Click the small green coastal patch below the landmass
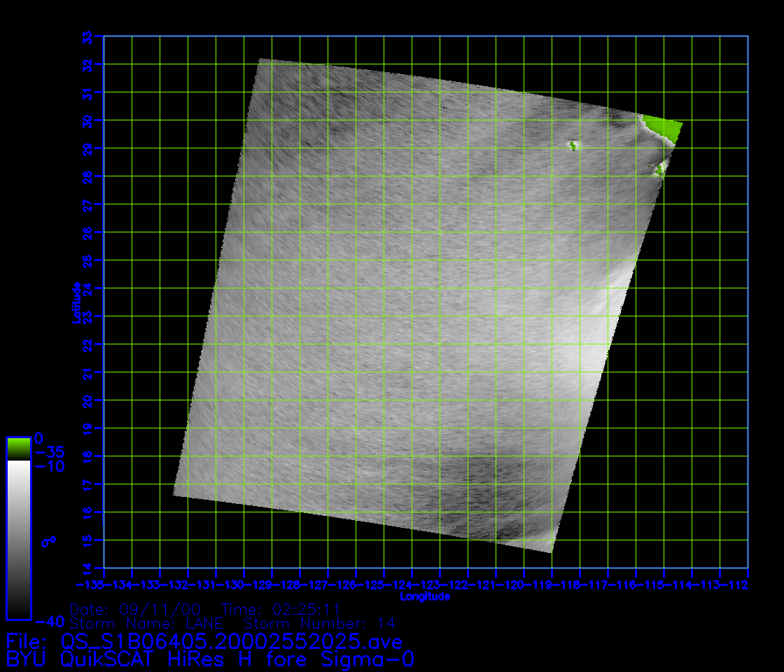 tap(660, 168)
